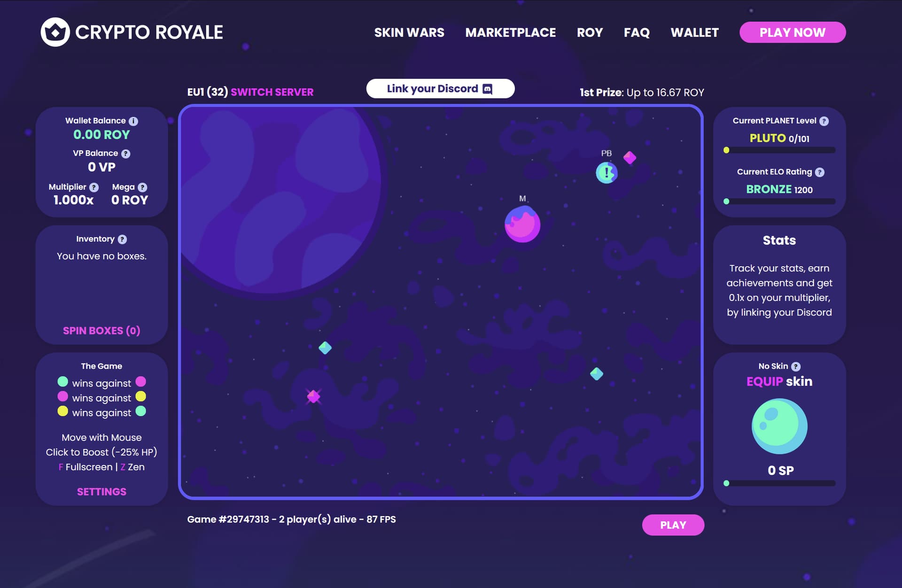This screenshot has height=588, width=902.
Task: Click the PLAY NOW button
Action: point(793,32)
